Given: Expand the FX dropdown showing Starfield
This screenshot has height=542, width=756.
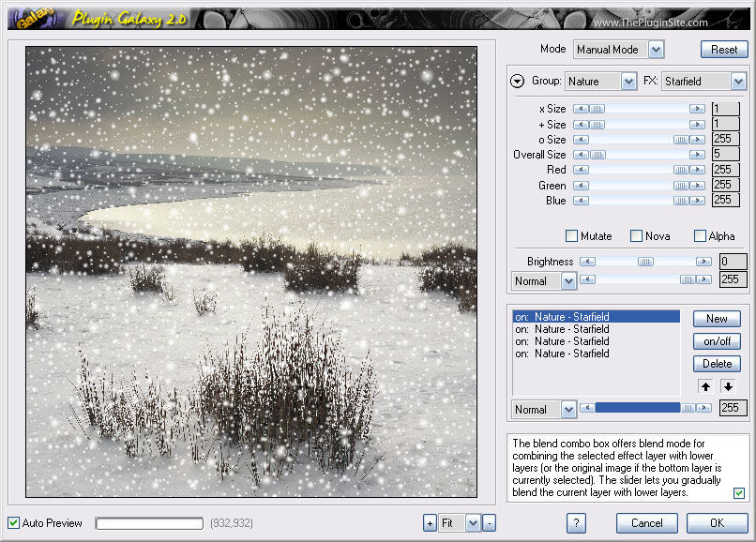Looking at the screenshot, I should [x=703, y=82].
